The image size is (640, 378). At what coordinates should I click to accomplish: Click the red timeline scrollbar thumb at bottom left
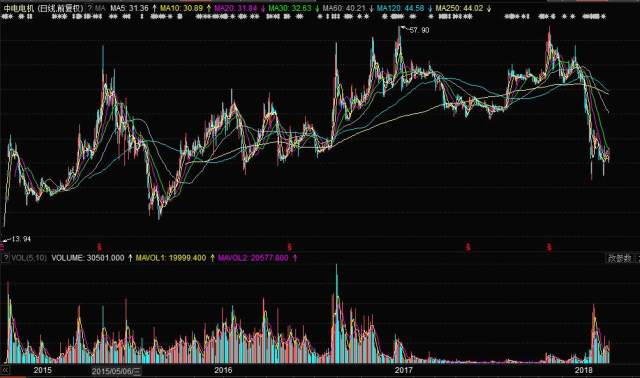[x=12, y=377]
